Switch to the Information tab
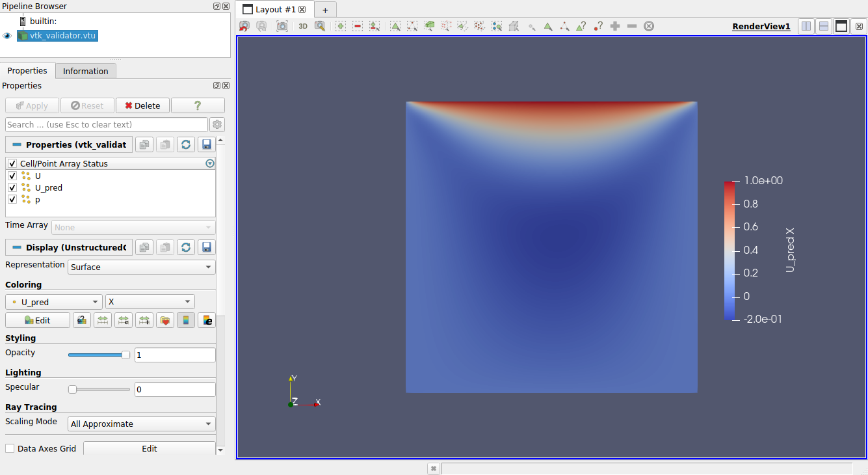868x475 pixels. click(x=85, y=71)
